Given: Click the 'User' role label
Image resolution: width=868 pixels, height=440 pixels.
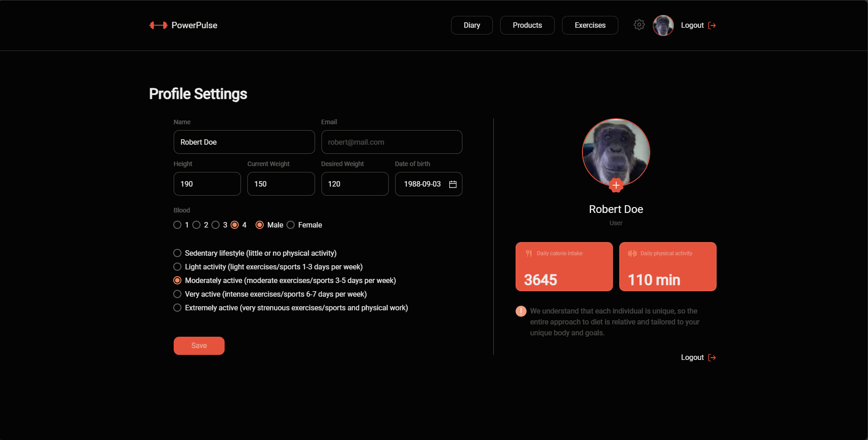Looking at the screenshot, I should (616, 223).
